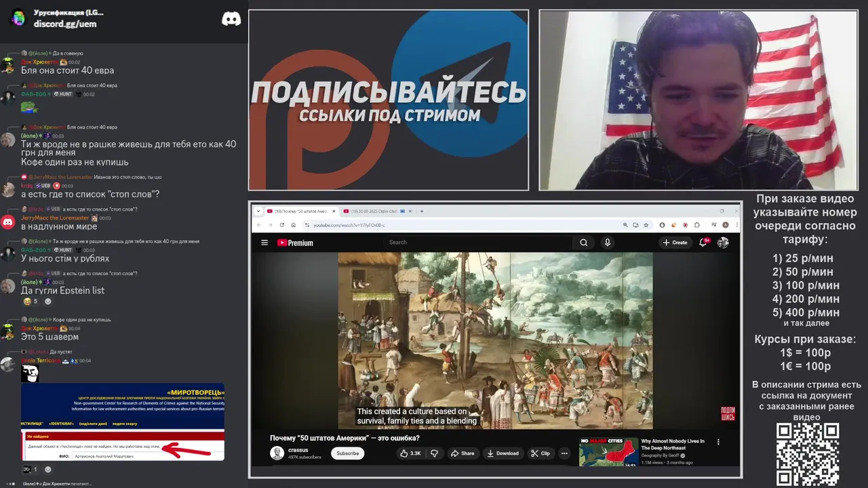Click video title 'Почему 50 штатов Америки'
Viewport: 868px width, 488px height.
click(344, 438)
